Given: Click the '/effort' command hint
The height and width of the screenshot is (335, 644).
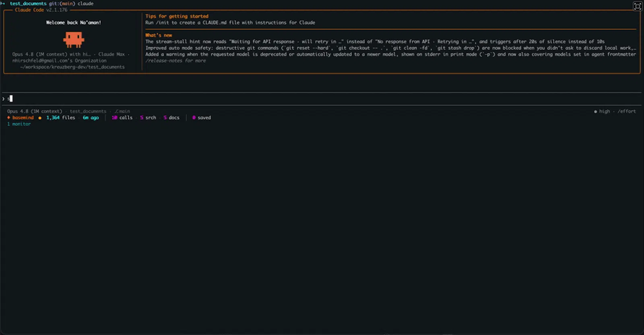Looking at the screenshot, I should click(627, 111).
